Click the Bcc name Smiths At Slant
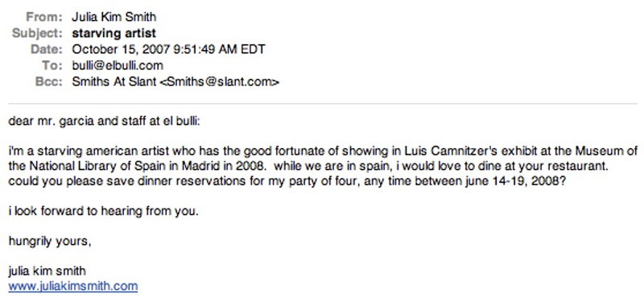 (x=114, y=82)
